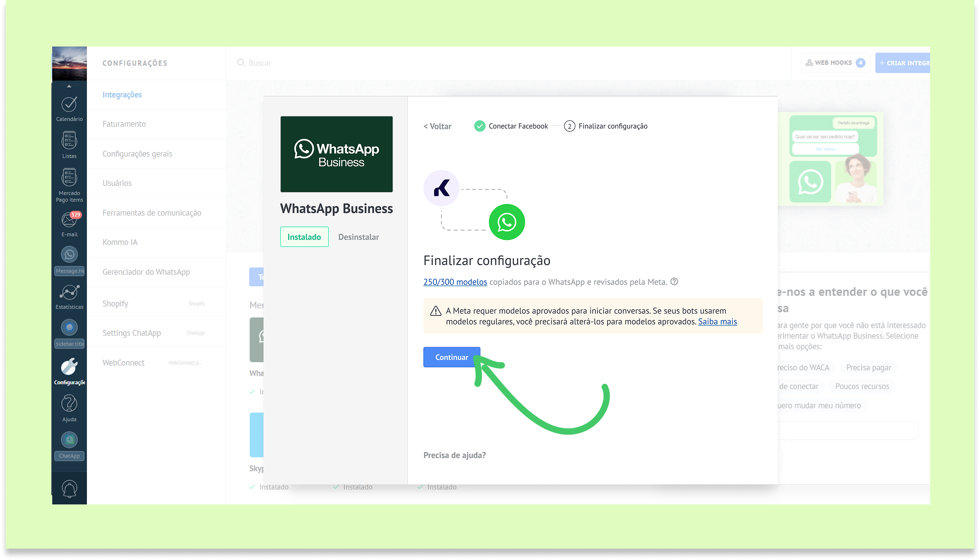Viewport: 980px width, 560px height.
Task: Click the search magnifier icon
Action: (x=241, y=63)
